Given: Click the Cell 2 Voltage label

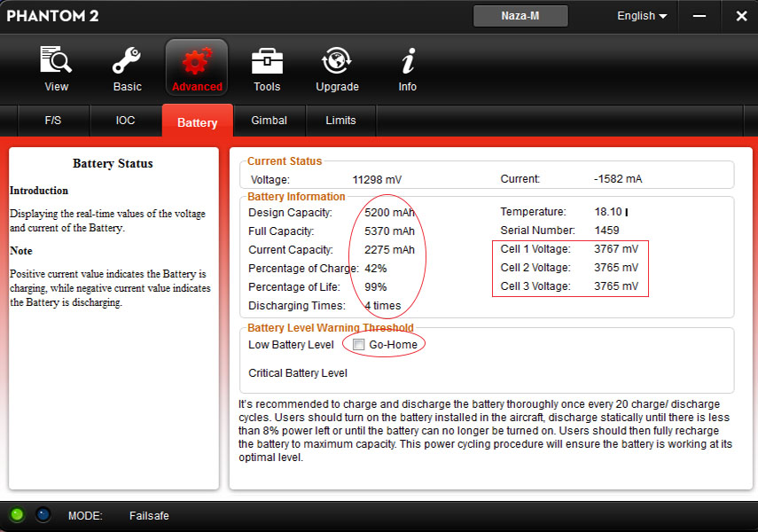Looking at the screenshot, I should [x=535, y=268].
